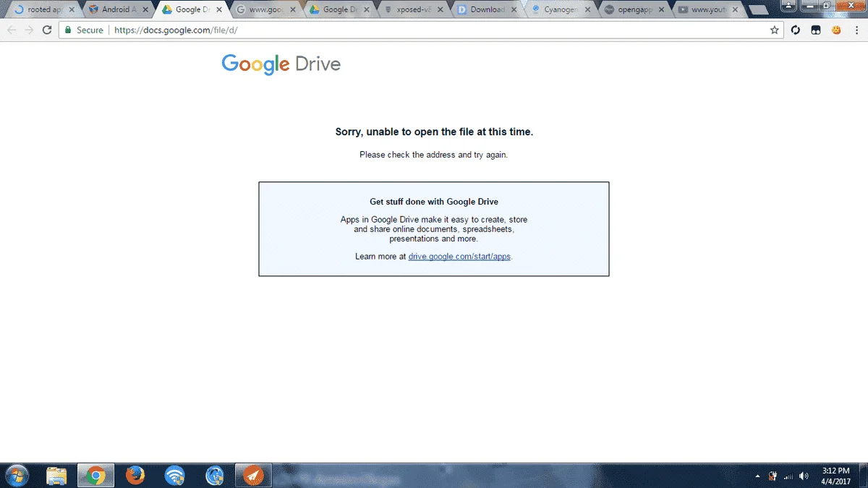Close the www.goo tab

pyautogui.click(x=292, y=10)
